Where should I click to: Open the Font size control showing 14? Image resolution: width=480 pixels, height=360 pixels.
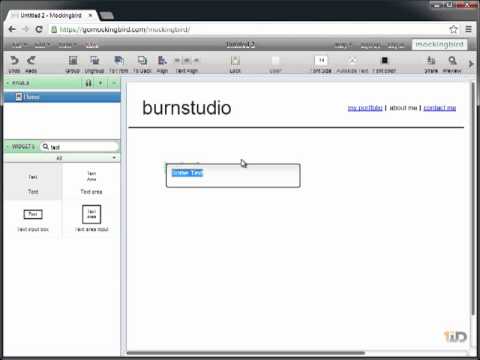coord(321,60)
